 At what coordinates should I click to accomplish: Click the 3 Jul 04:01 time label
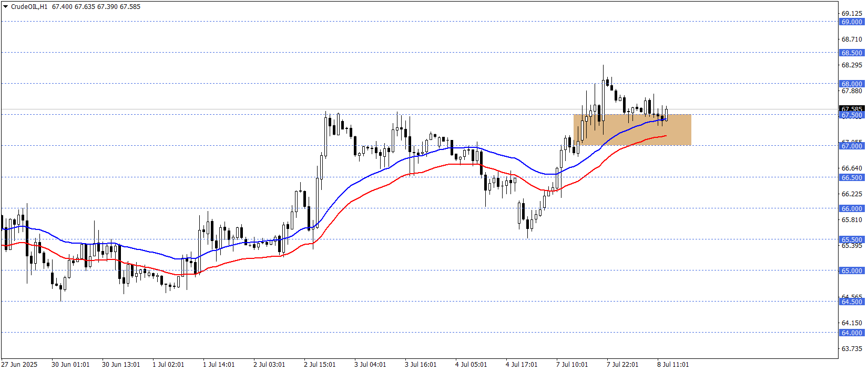coord(370,364)
